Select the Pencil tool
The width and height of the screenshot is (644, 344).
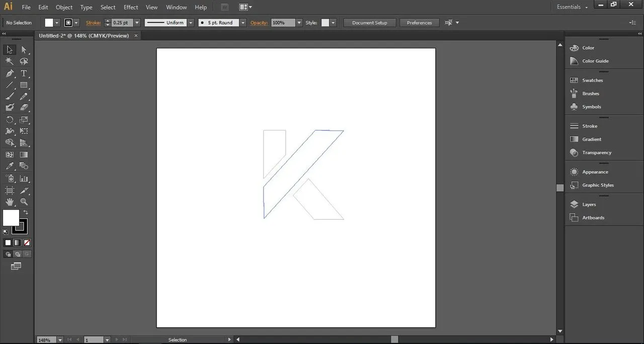pos(24,96)
